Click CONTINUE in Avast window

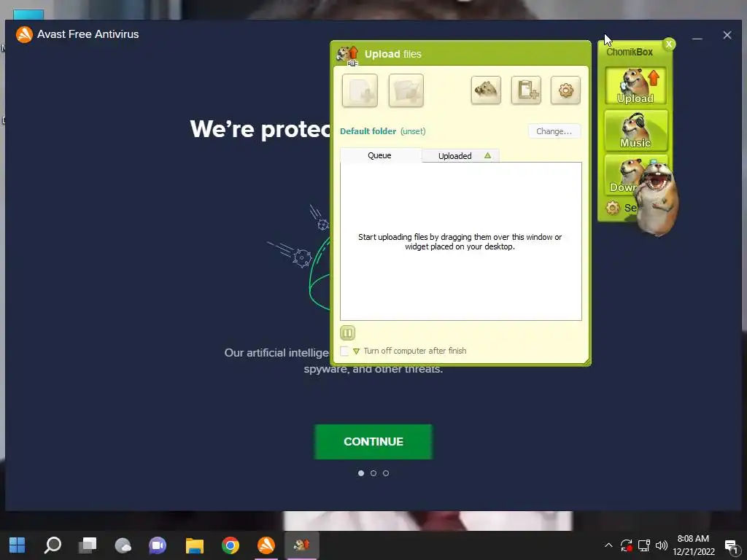(373, 442)
